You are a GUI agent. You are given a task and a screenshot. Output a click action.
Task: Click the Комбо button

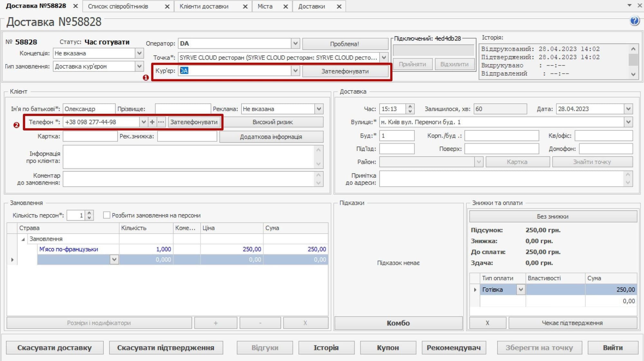pyautogui.click(x=398, y=323)
